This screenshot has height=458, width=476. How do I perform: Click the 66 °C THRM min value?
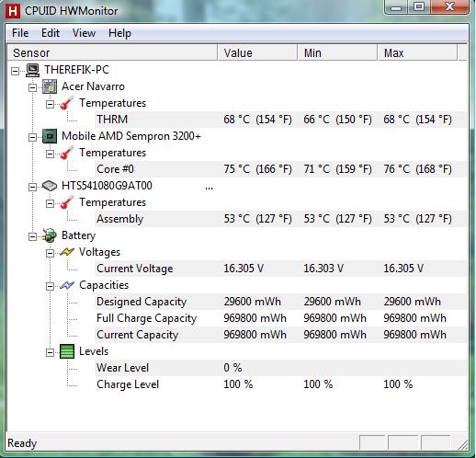(x=337, y=120)
